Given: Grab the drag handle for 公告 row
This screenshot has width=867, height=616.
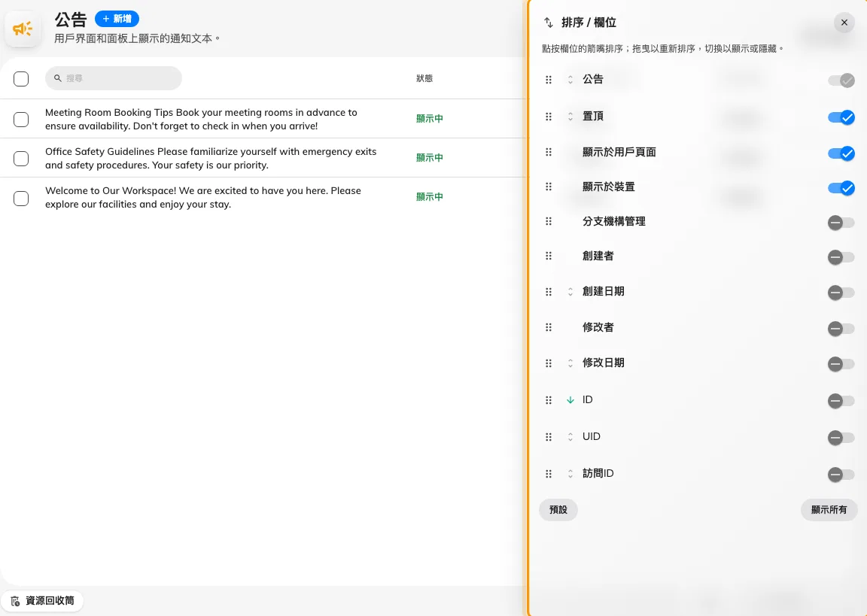Looking at the screenshot, I should pyautogui.click(x=549, y=80).
